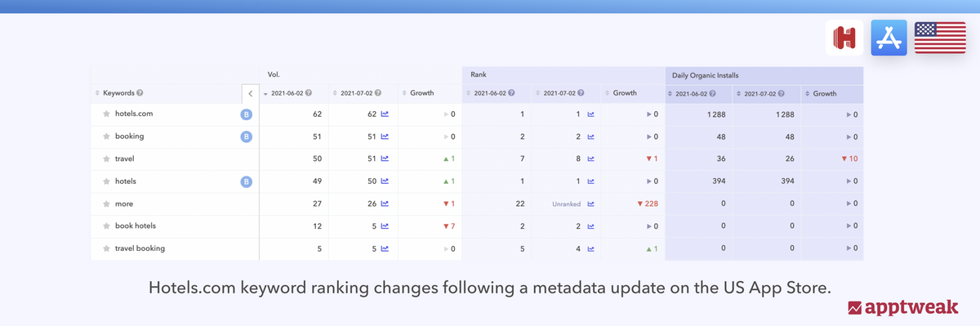Click the B badge for hotels.com
Viewport: 980px width, 326px height.
[246, 114]
